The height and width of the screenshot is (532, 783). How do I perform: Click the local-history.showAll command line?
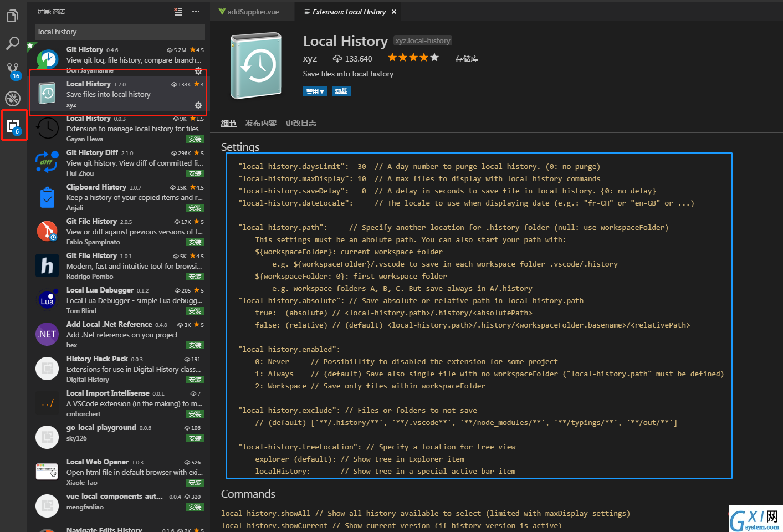(x=426, y=513)
